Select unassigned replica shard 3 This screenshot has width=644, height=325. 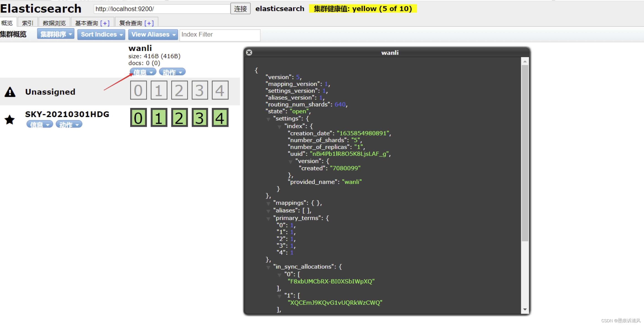200,90
